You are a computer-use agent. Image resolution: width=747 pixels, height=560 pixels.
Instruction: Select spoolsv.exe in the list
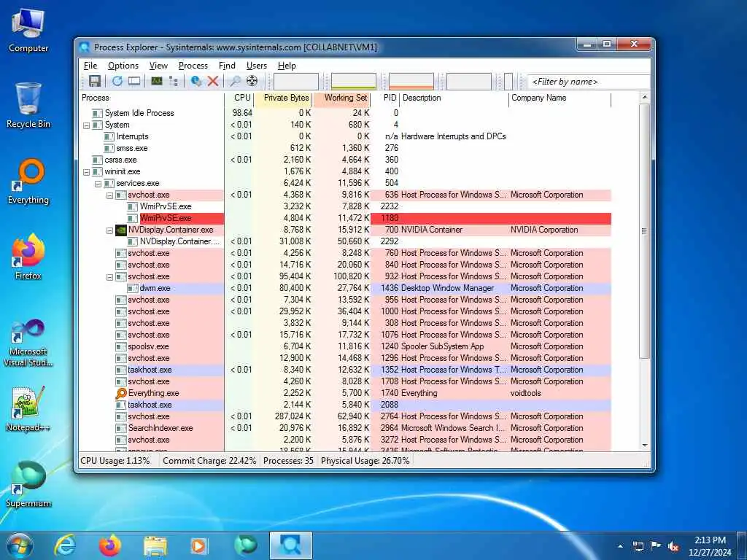(x=345, y=346)
